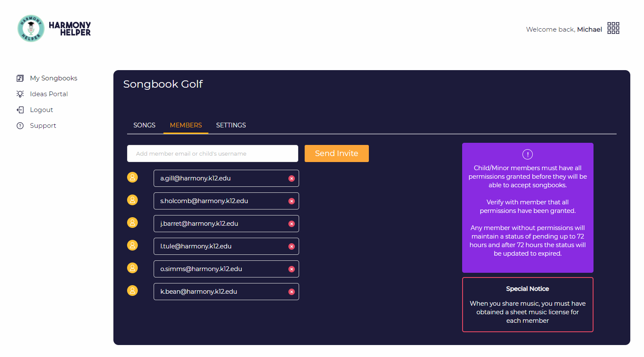Click the a.gill@harmony.k12.edu member field

point(226,178)
